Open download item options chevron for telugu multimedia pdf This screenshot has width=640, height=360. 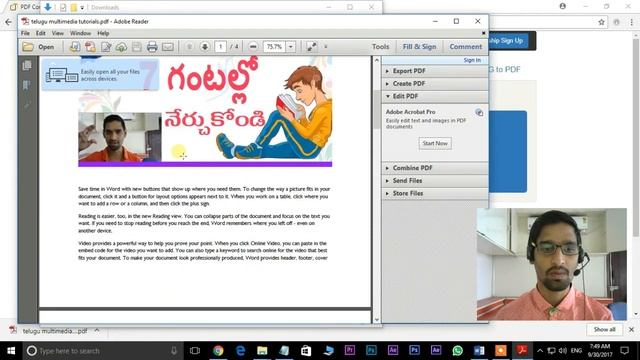pos(97,331)
